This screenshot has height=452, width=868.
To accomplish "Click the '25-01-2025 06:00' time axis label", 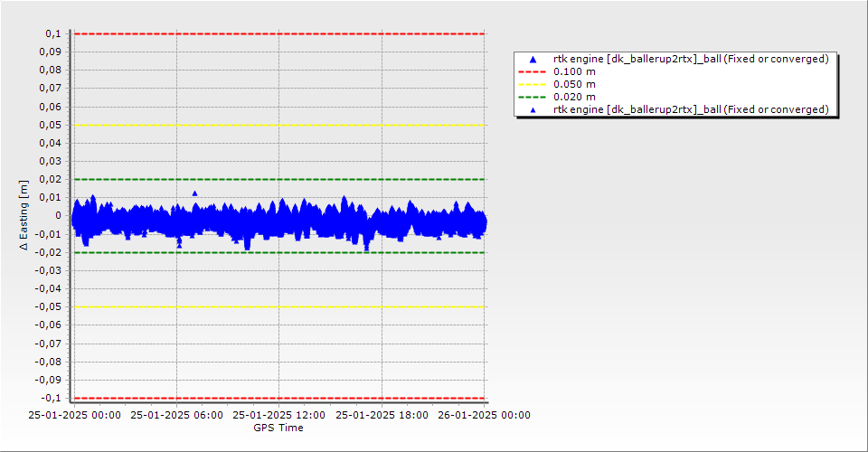I will pyautogui.click(x=176, y=415).
